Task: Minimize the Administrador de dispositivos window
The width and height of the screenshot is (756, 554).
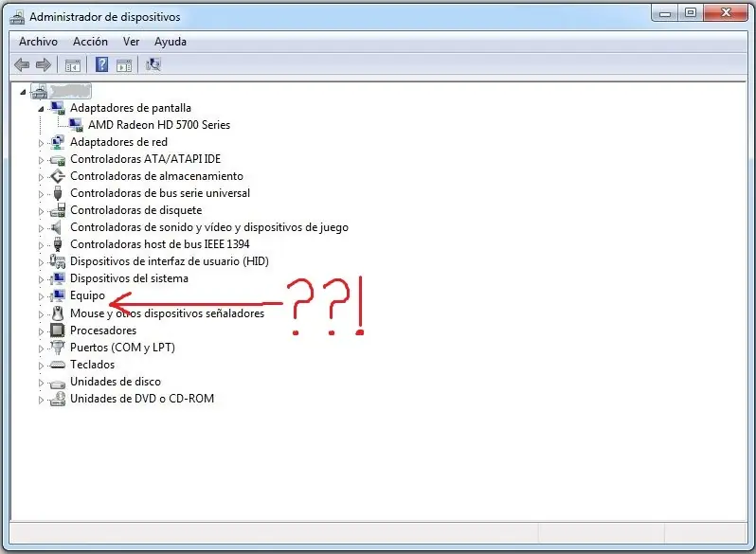Action: point(665,13)
